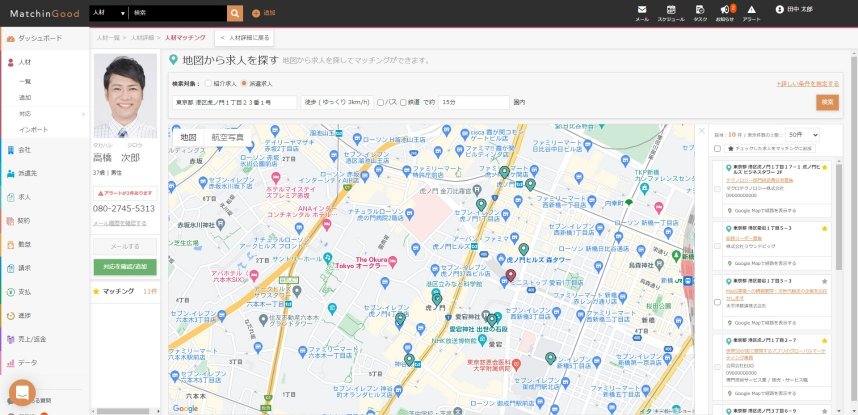Select the 紹介求人 search target option
The image size is (858, 415).
pos(222,84)
